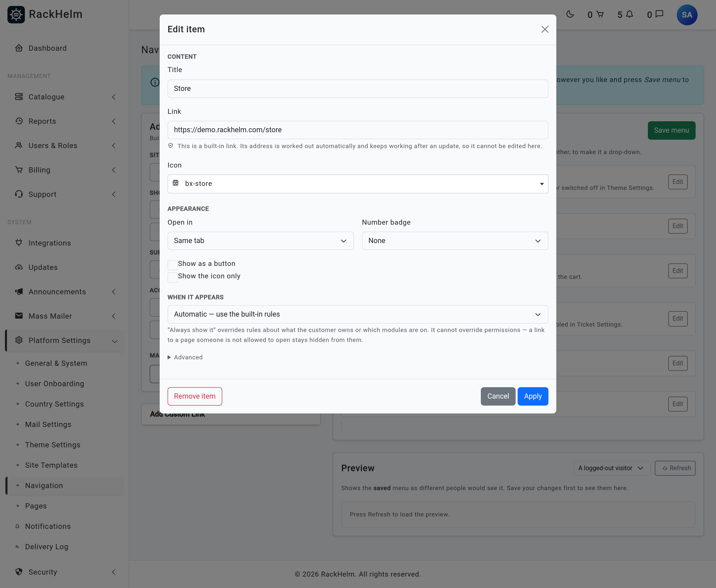The width and height of the screenshot is (716, 588).
Task: Click the Support headset icon
Action: click(19, 194)
